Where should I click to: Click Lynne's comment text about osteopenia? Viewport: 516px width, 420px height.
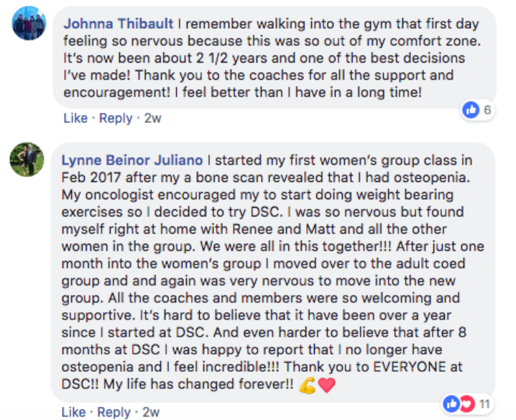click(x=273, y=272)
